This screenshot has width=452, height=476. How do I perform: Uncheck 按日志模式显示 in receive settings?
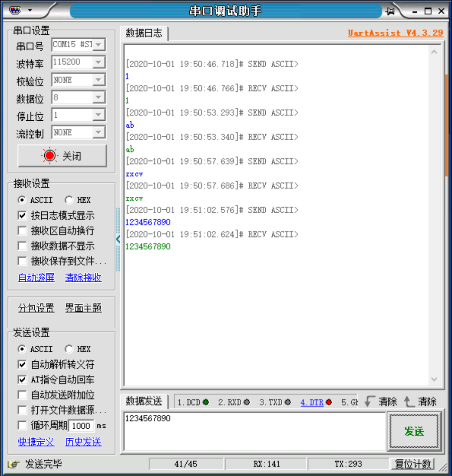click(x=22, y=215)
